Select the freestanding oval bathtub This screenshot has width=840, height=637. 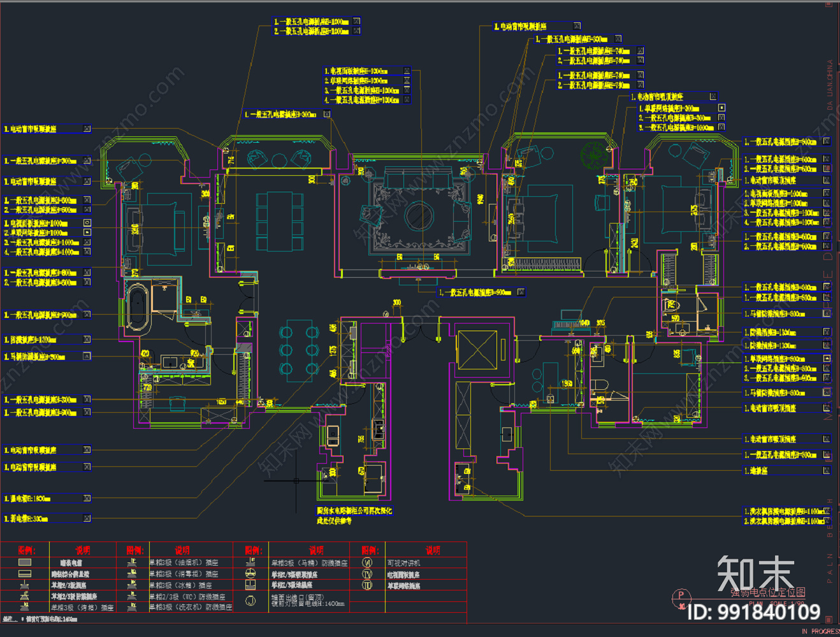138,306
